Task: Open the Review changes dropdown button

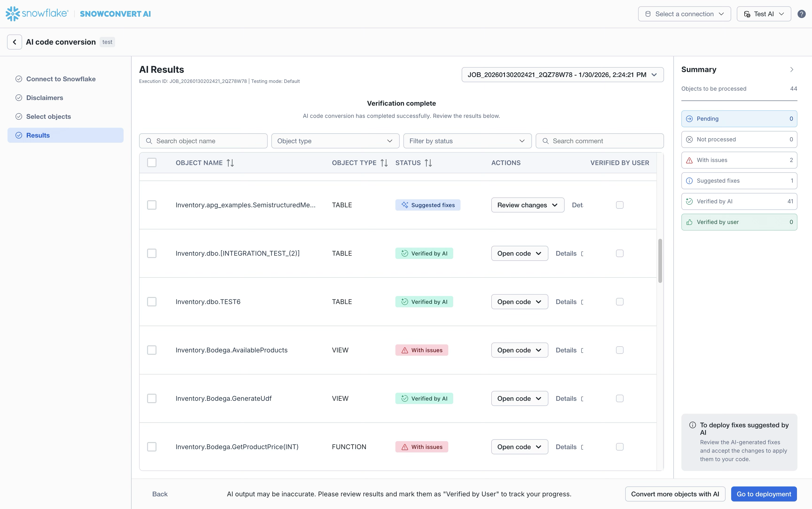Action: pyautogui.click(x=527, y=205)
